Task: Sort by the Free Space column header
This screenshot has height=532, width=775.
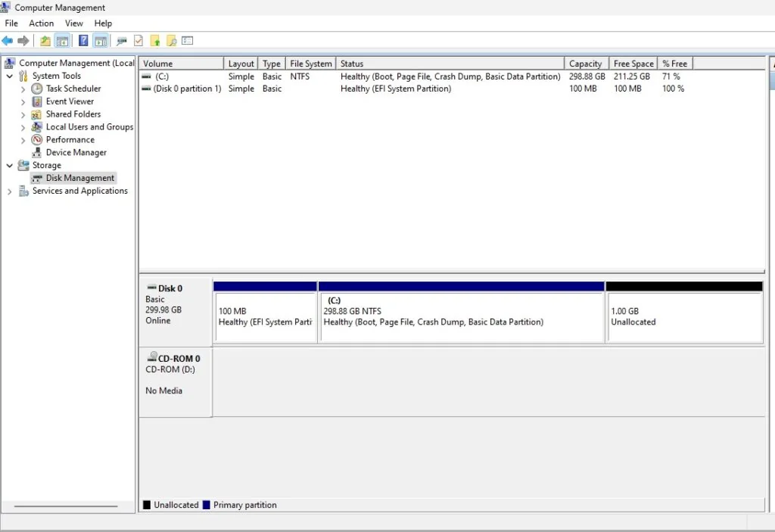Action: [633, 64]
